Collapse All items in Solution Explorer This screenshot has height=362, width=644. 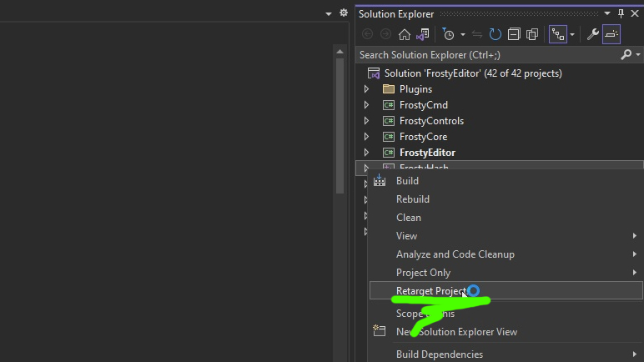pos(514,34)
